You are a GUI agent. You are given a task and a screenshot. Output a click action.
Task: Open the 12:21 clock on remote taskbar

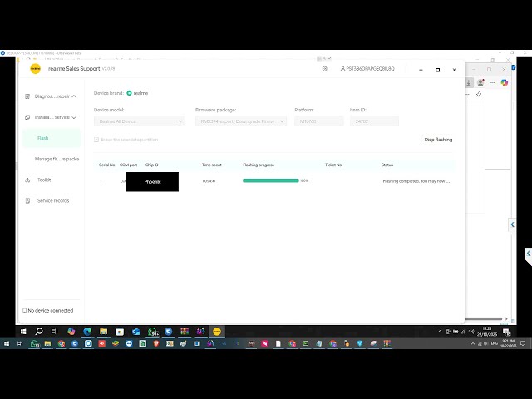(x=487, y=331)
